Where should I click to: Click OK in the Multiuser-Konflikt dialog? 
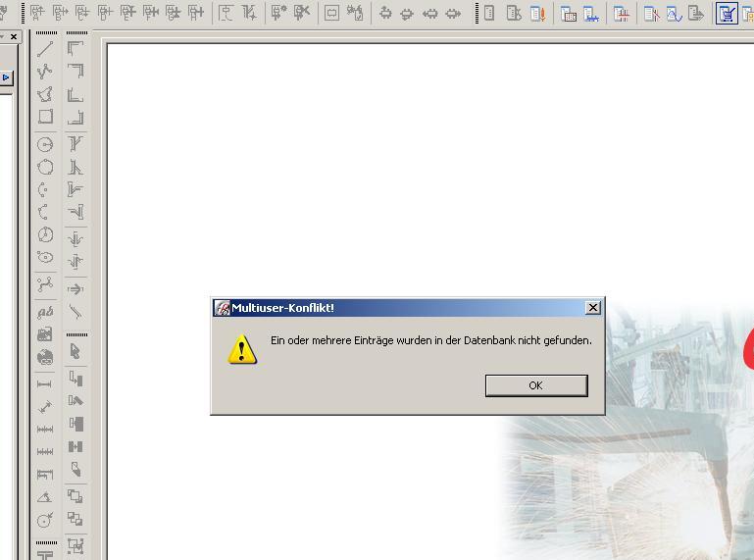pyautogui.click(x=536, y=385)
